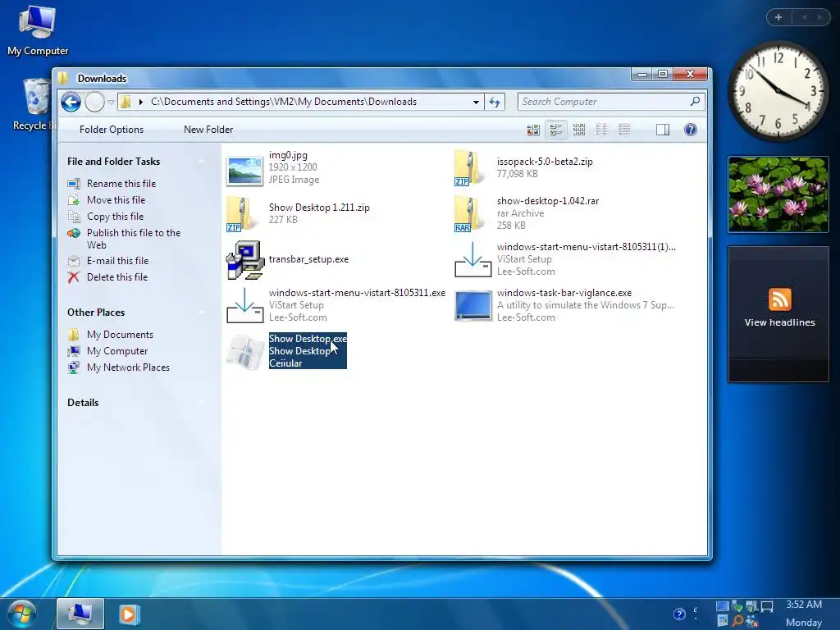Switch to thumbnails view icon

click(x=533, y=130)
